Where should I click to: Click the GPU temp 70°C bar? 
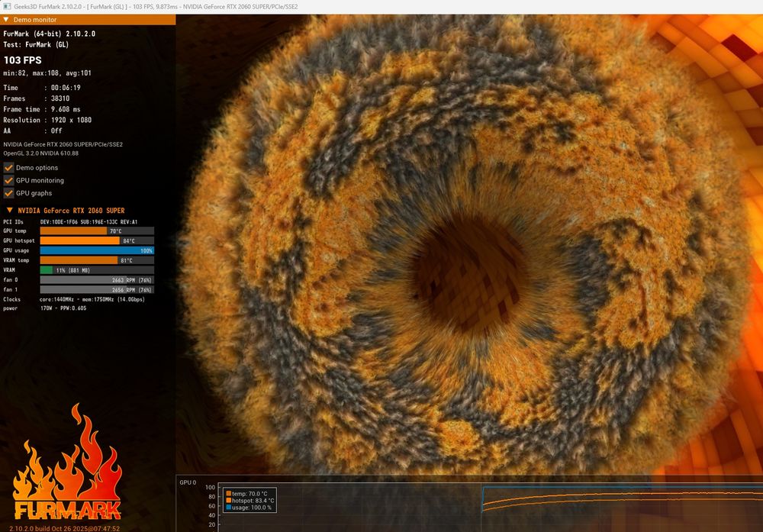coord(97,231)
